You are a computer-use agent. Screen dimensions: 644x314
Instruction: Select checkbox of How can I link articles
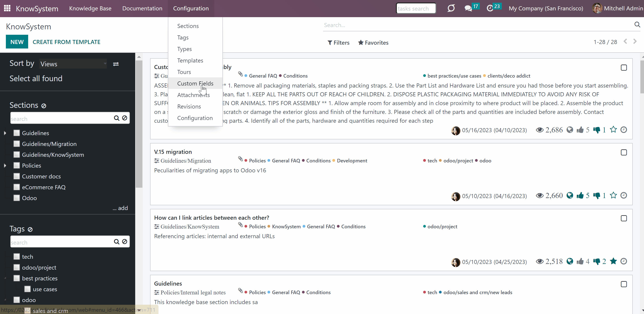point(624,218)
